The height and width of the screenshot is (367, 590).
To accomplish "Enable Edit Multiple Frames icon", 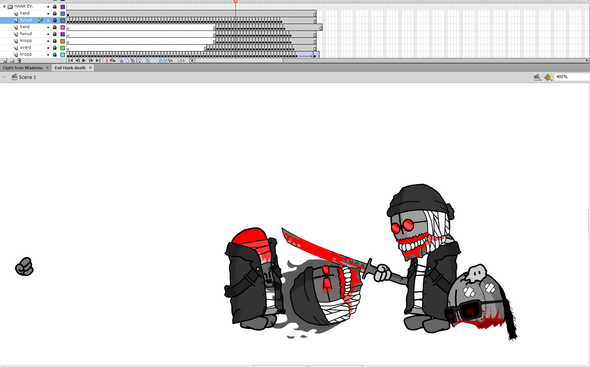I will pyautogui.click(x=133, y=61).
